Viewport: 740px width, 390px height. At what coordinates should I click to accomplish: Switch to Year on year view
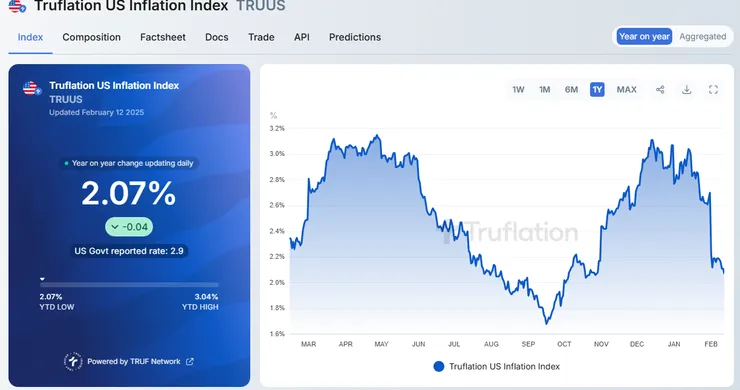(x=644, y=36)
